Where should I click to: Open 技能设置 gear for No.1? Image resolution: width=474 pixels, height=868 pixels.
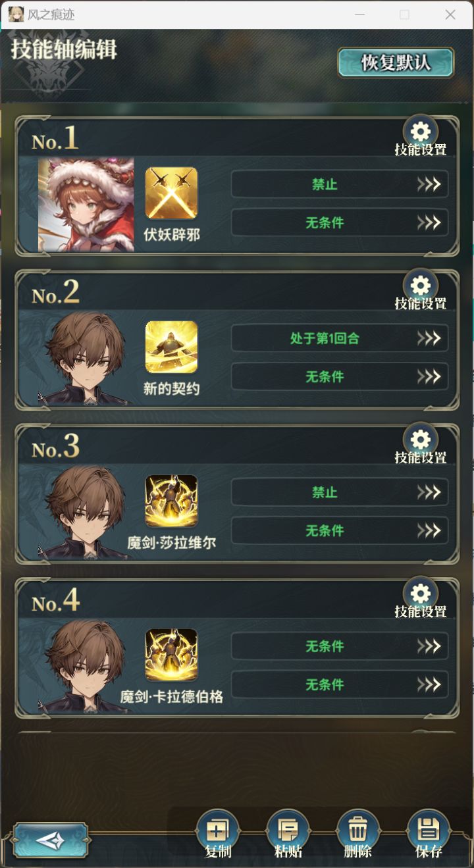click(x=420, y=132)
